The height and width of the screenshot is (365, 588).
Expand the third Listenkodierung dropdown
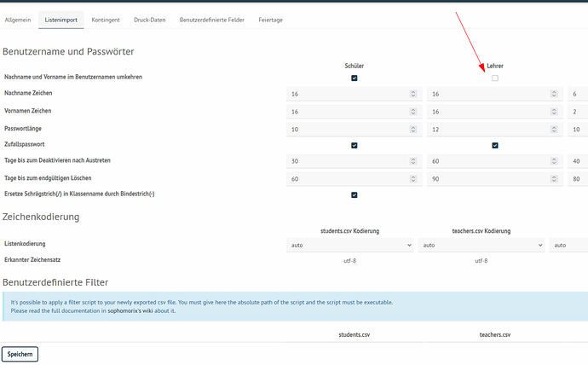[569, 245]
